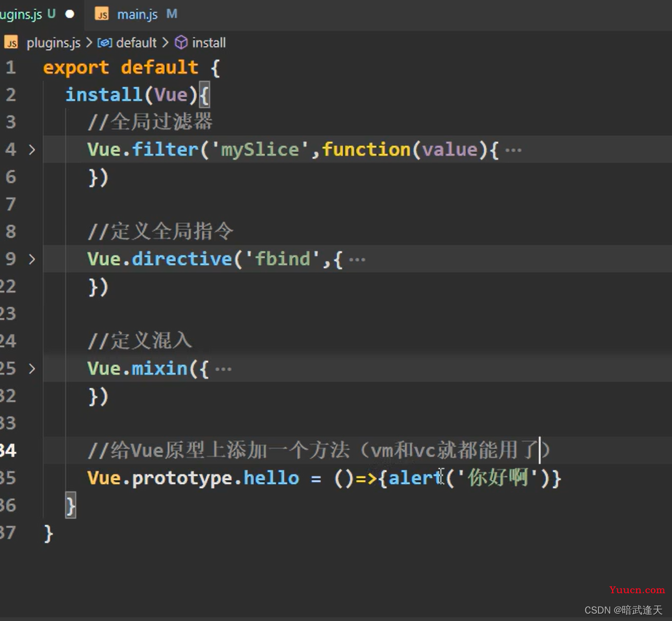Open the default breadcrumb segment
Viewport: 672px width, 621px height.
[x=136, y=43]
